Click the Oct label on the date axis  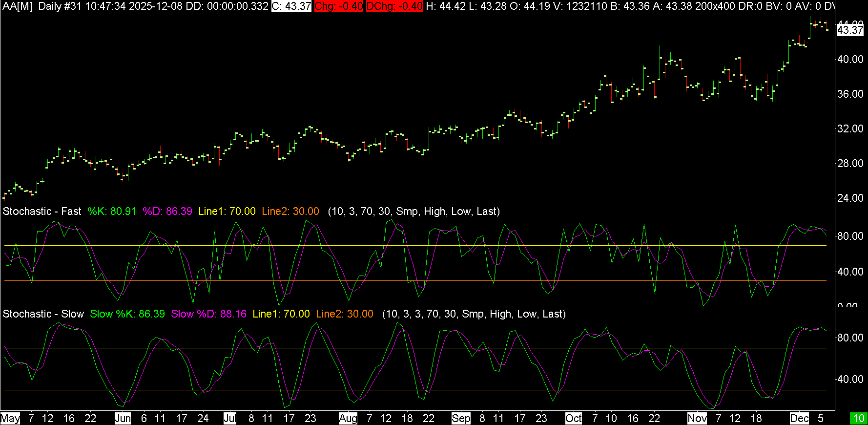click(574, 418)
